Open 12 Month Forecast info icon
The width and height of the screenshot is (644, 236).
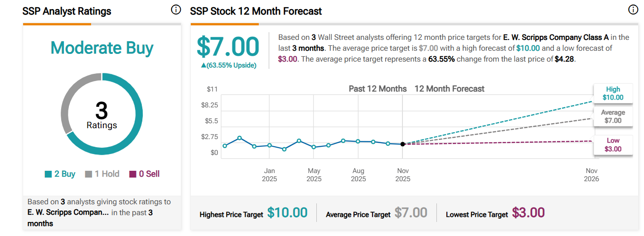coord(633,10)
